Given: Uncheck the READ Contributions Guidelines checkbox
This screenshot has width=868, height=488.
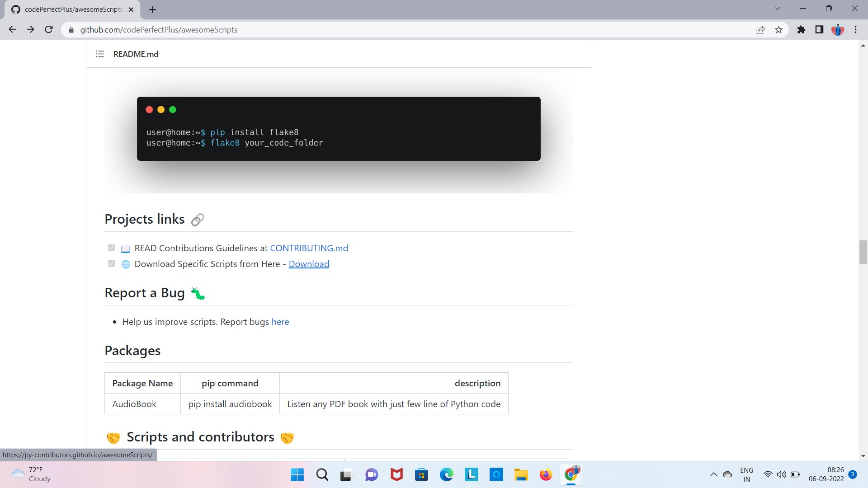Looking at the screenshot, I should pos(111,248).
